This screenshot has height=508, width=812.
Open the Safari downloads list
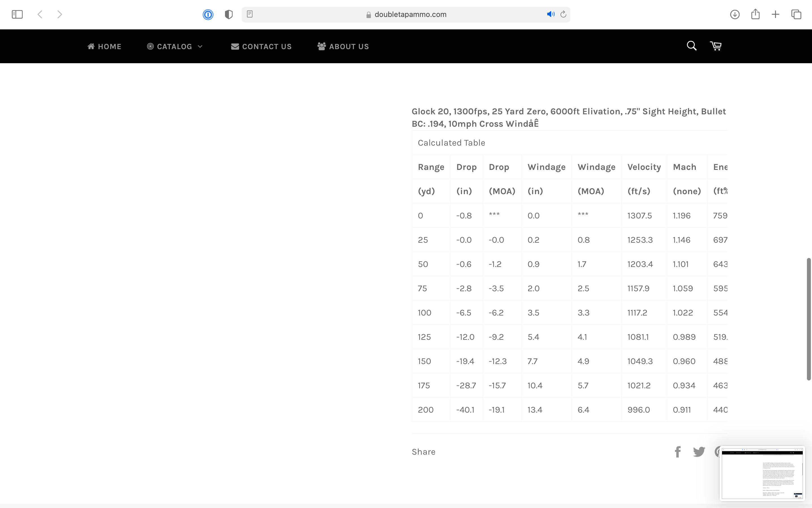tap(735, 14)
